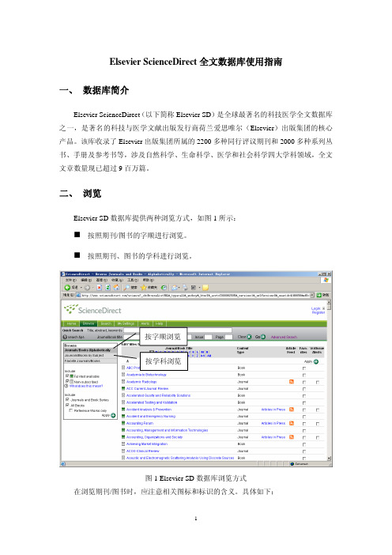The height and width of the screenshot is (555, 392).
Task: Select Journals/Books by Subject in Browse panel
Action: click(90, 355)
